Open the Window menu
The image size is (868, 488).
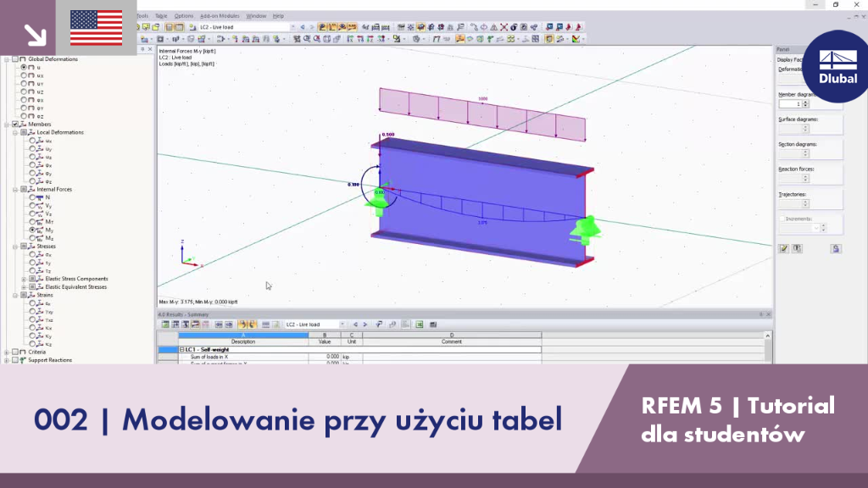click(x=256, y=16)
